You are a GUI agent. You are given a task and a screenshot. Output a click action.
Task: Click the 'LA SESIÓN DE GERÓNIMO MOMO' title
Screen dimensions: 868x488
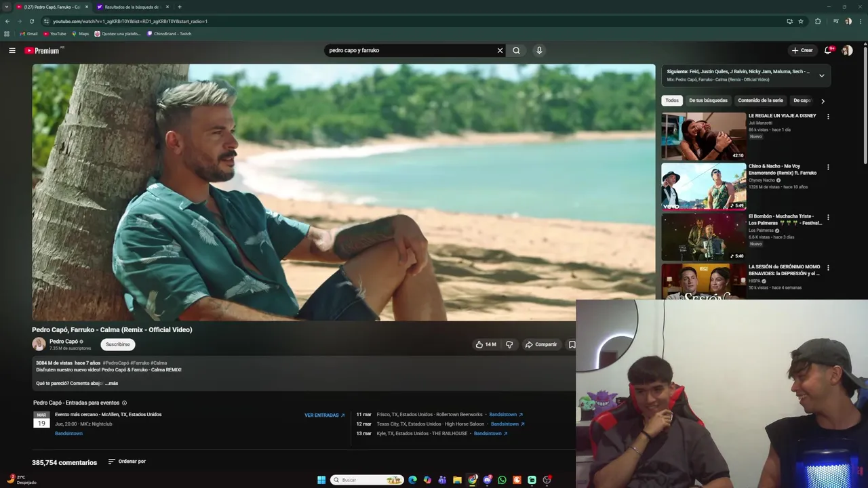(784, 270)
